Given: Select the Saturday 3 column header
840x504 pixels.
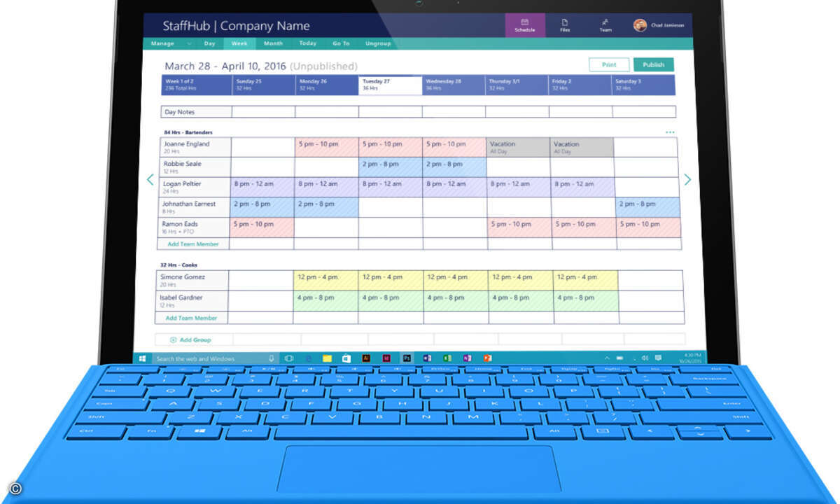Looking at the screenshot, I should [x=644, y=85].
